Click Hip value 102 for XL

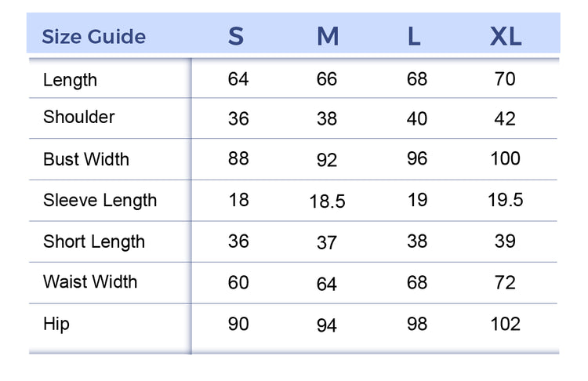[505, 324]
